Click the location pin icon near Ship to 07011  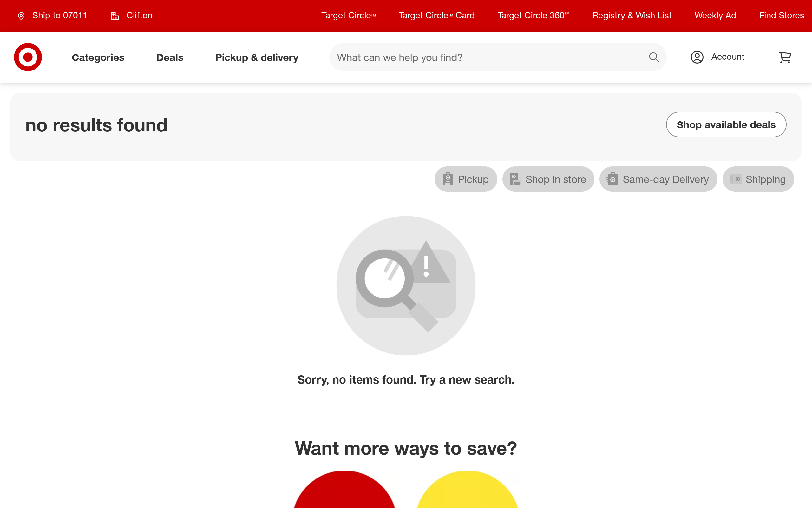[x=21, y=16]
